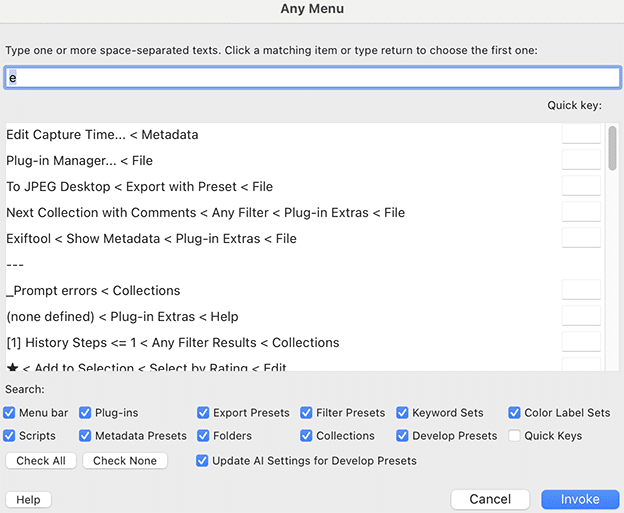Toggle the Plug-ins search checkbox

[x=86, y=413]
